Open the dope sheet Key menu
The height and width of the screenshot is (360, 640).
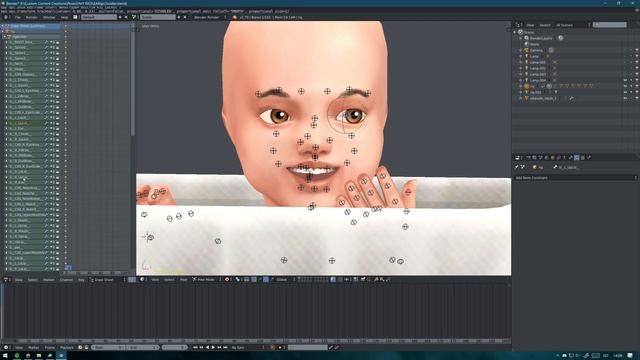pos(81,280)
